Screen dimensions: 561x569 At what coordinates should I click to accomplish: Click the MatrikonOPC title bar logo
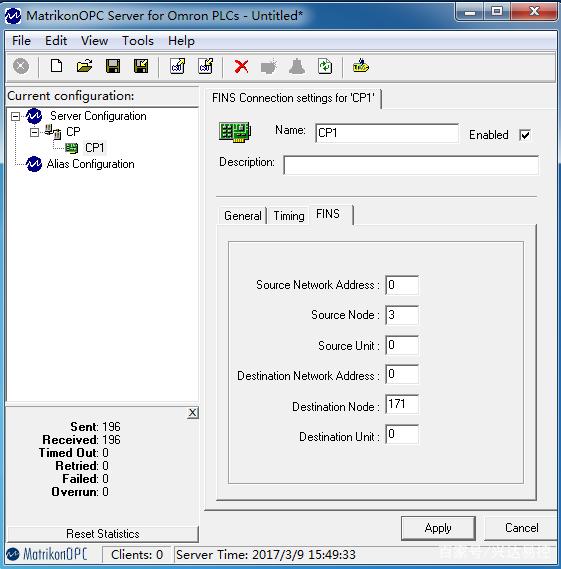pos(13,16)
